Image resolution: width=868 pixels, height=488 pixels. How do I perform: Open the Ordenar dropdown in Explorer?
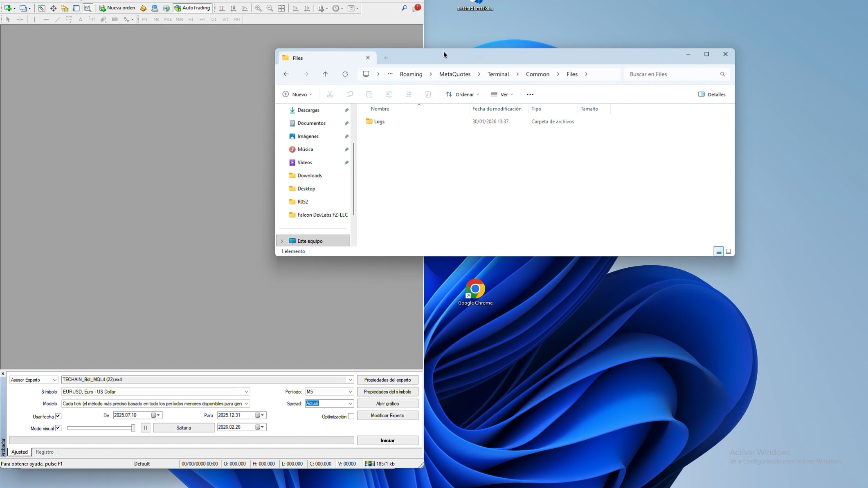(x=462, y=94)
